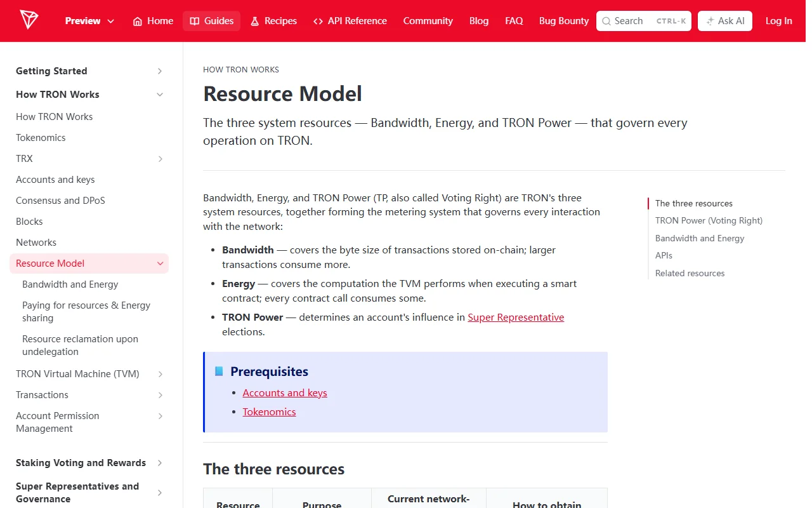The height and width of the screenshot is (508, 812).
Task: Open Resource reclamation upon undelegation page
Action: tap(80, 345)
